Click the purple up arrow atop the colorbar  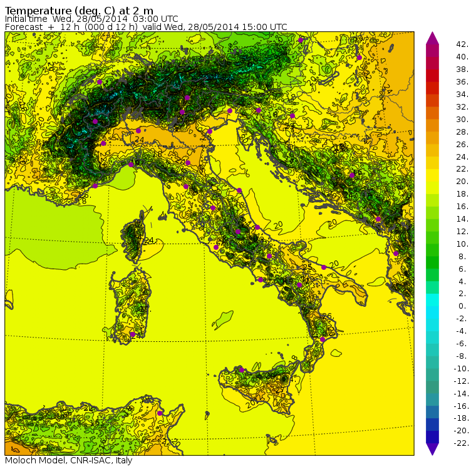coord(432,38)
